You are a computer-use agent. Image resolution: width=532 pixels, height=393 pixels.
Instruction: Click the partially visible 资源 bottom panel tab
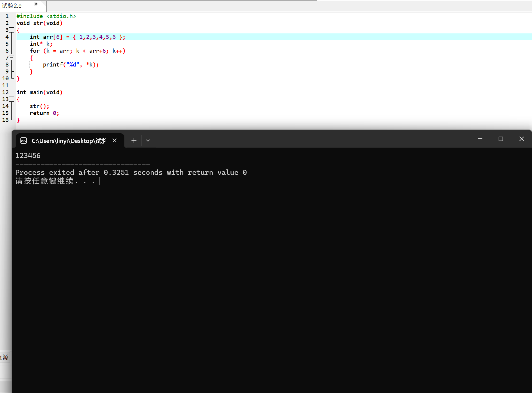[x=4, y=357]
